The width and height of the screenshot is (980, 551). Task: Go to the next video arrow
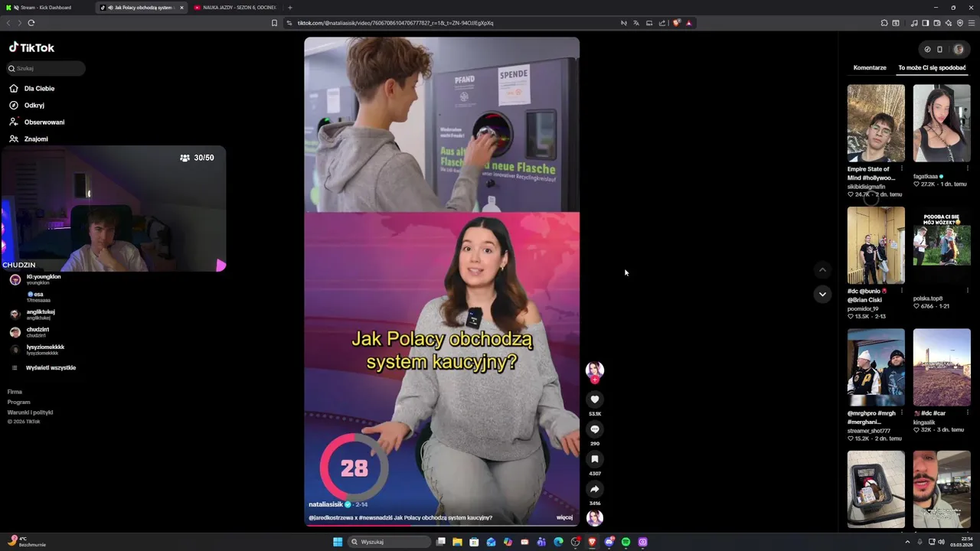click(822, 294)
